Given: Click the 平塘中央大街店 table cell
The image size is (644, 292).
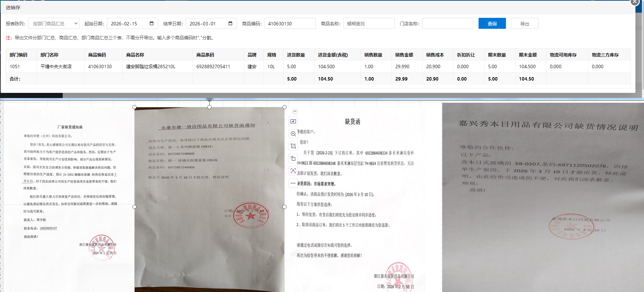Looking at the screenshot, I should [56, 66].
